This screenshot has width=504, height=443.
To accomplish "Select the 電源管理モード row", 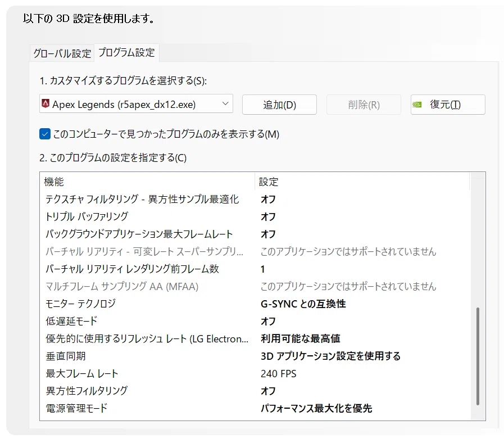I will coord(256,408).
